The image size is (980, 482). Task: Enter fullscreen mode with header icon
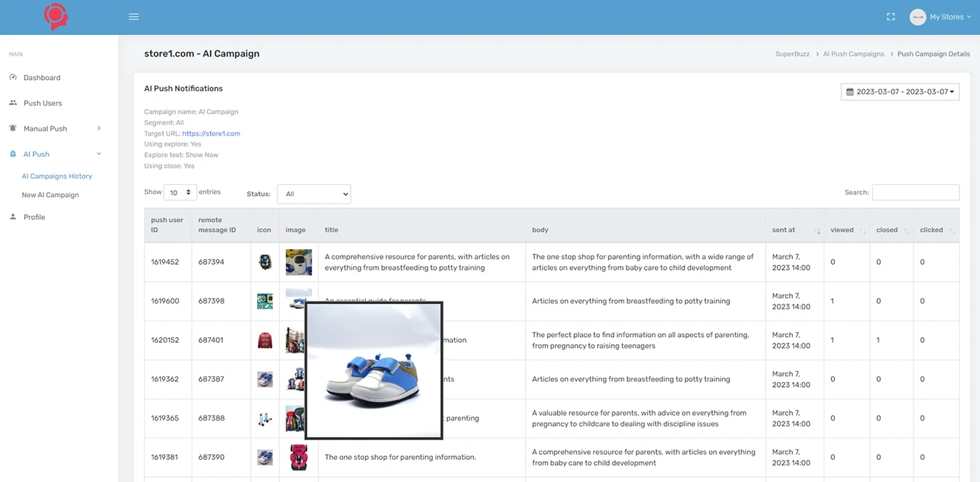point(891,16)
